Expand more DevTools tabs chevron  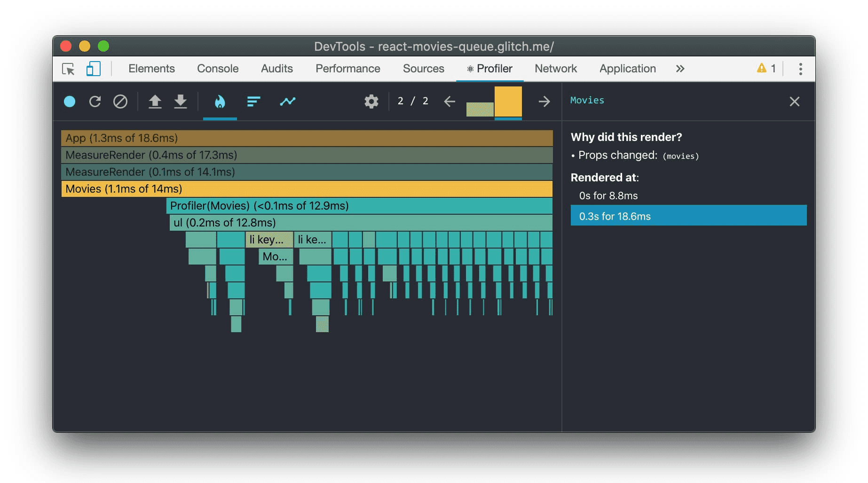[x=680, y=69]
